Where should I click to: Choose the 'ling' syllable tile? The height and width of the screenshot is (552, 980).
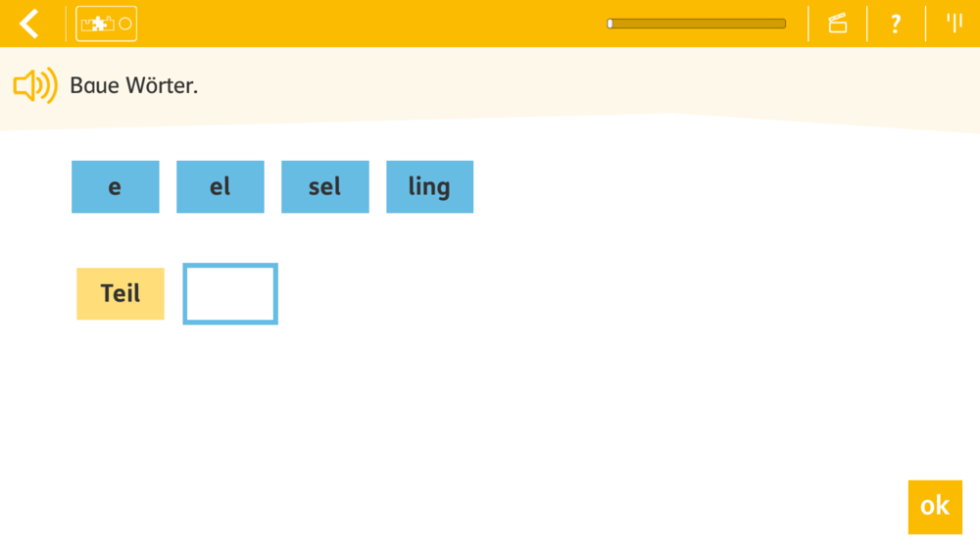[x=430, y=187]
